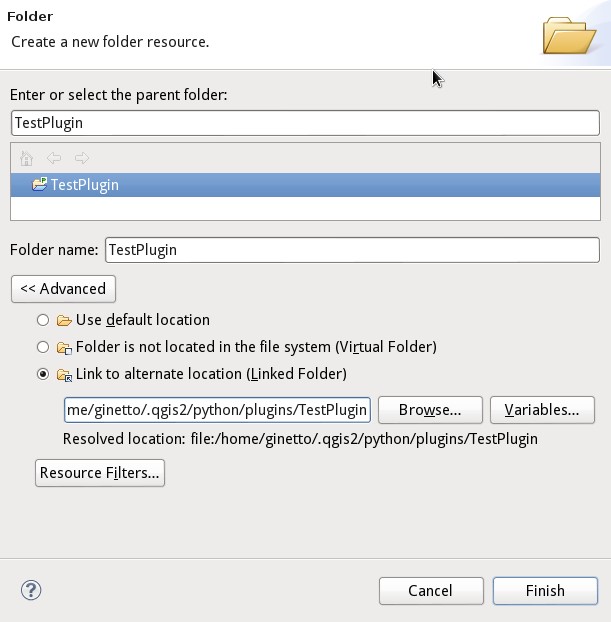Focus the Folder name text field
611x622 pixels.
352,250
